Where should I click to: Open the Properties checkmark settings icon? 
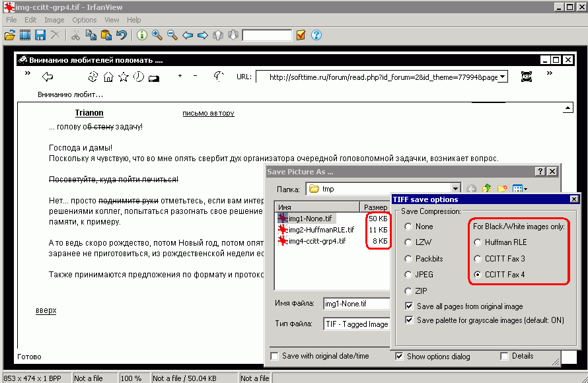click(301, 35)
